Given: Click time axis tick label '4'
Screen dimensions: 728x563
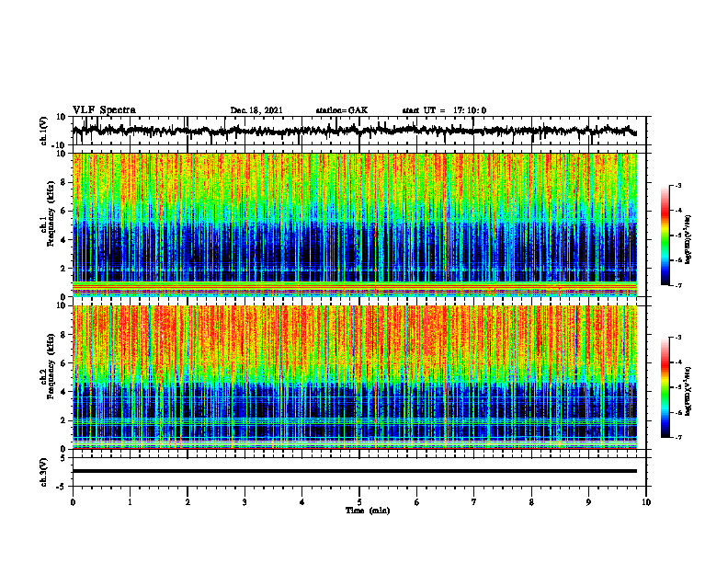Looking at the screenshot, I should [x=302, y=502].
